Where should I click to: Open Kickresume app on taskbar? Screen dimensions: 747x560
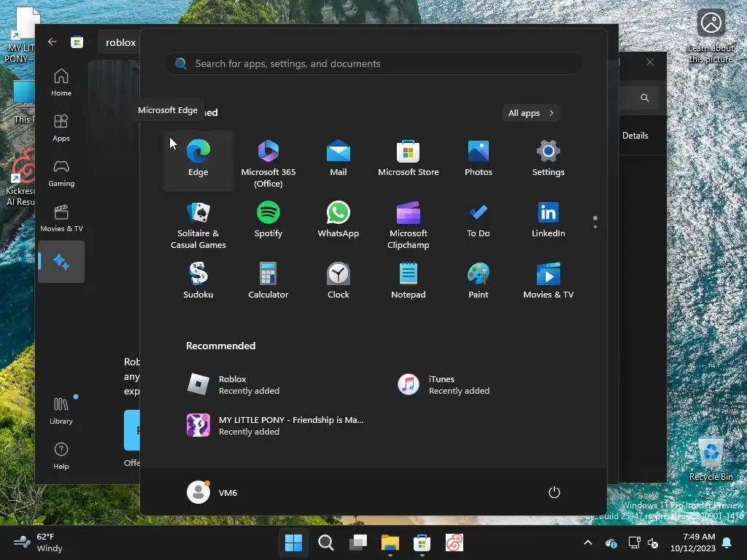(454, 542)
